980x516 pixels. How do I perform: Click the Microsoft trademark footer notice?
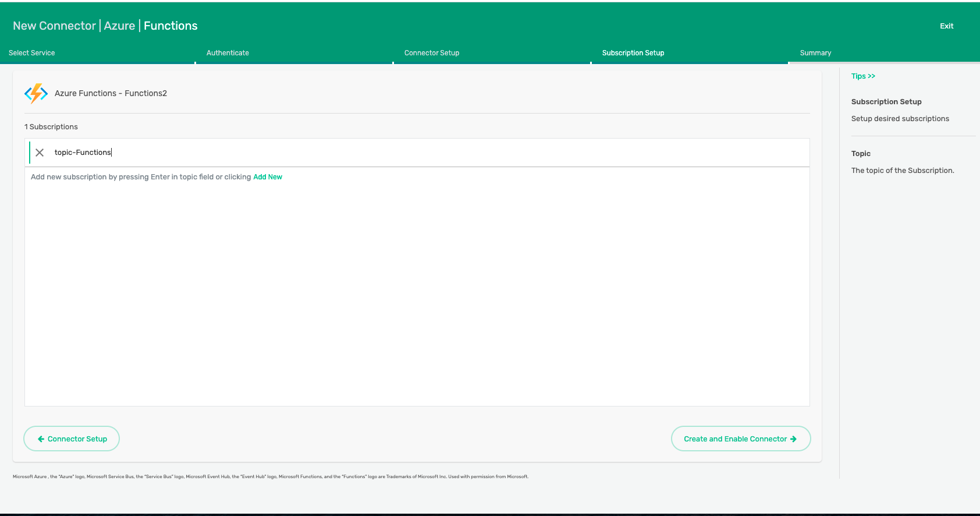(271, 476)
